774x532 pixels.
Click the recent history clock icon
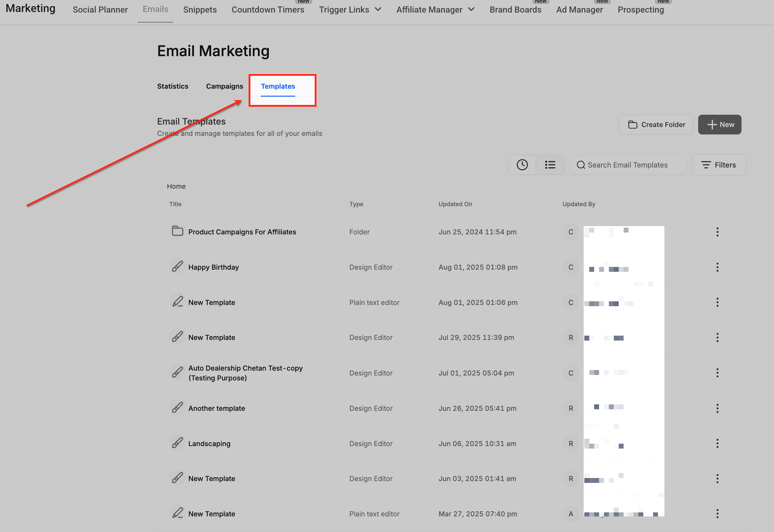(522, 165)
